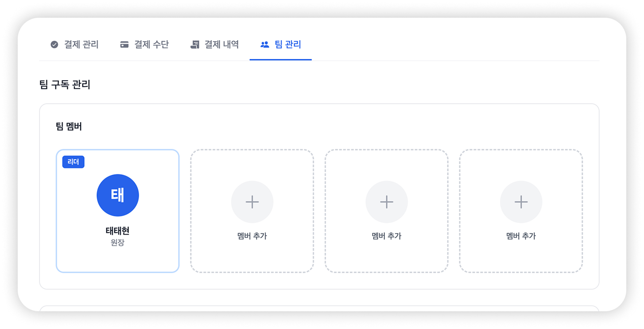Click the plus icon in the middle 멤버 추가 card
This screenshot has height=329, width=644.
pos(386,201)
